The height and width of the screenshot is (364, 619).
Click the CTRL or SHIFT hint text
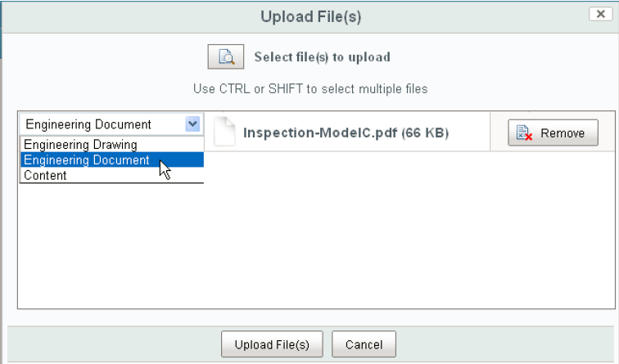click(310, 88)
